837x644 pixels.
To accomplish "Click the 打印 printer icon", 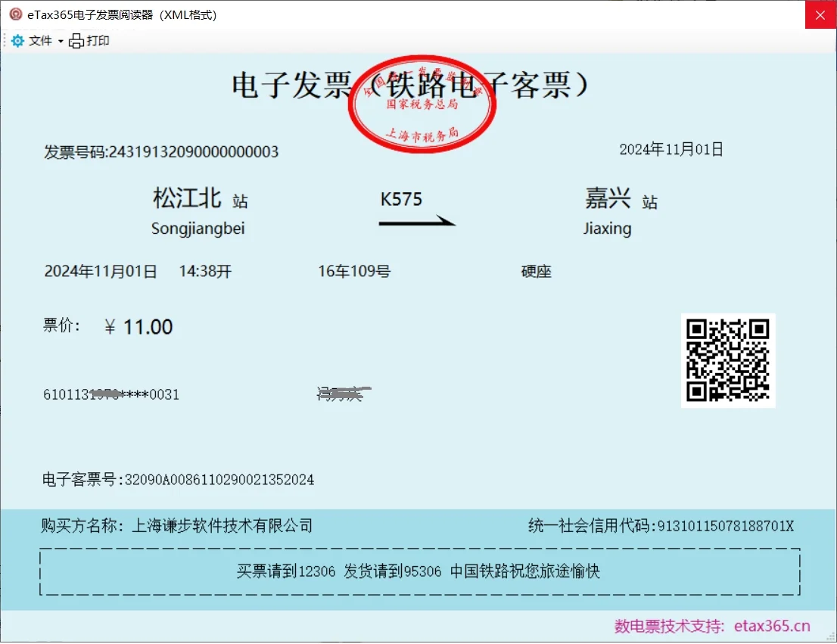I will (x=76, y=41).
